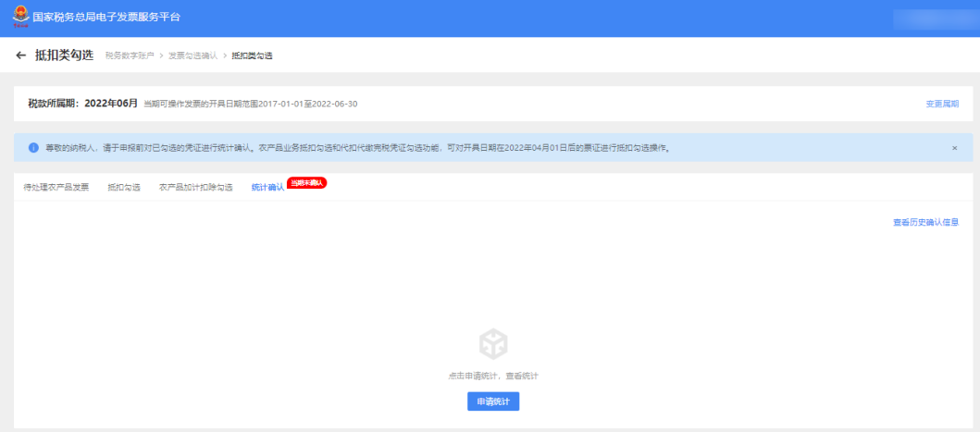Open the blurred user account area

coord(933,19)
